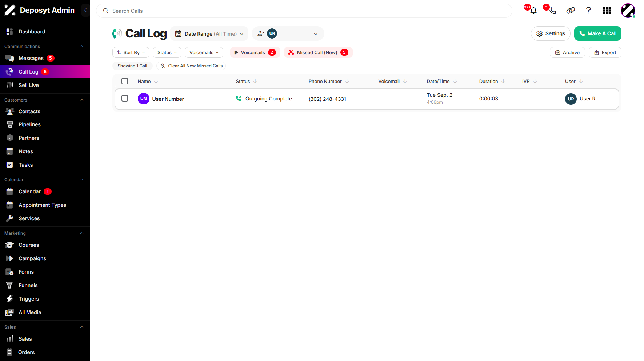Open the Voicemails filter dropdown
Screen dimensions: 644x361
tap(204, 52)
